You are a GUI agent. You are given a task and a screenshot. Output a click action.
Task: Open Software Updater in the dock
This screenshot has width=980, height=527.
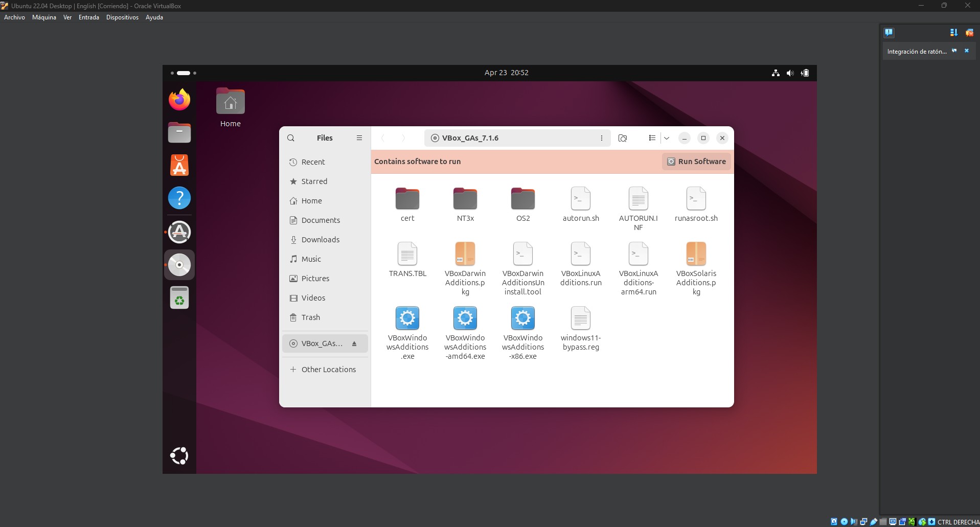pos(179,232)
